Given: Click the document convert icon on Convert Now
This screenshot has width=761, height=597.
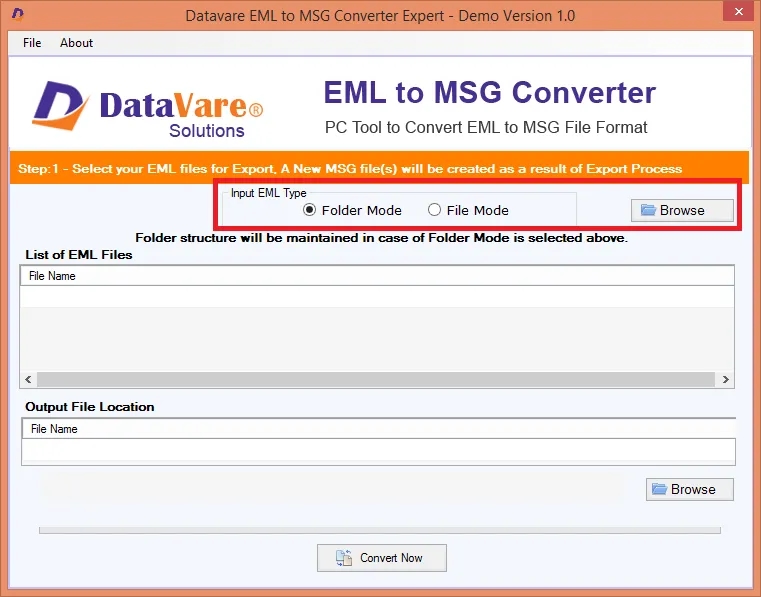Looking at the screenshot, I should click(344, 558).
